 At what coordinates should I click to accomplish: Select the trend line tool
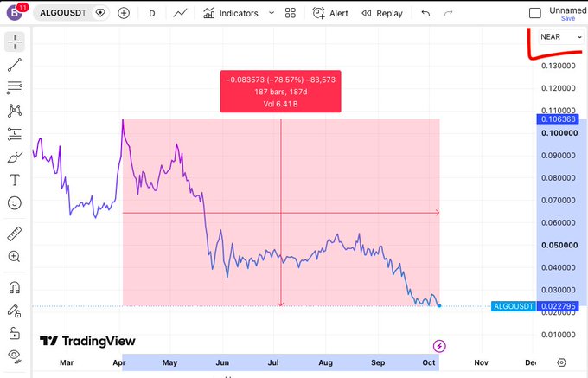click(x=15, y=65)
